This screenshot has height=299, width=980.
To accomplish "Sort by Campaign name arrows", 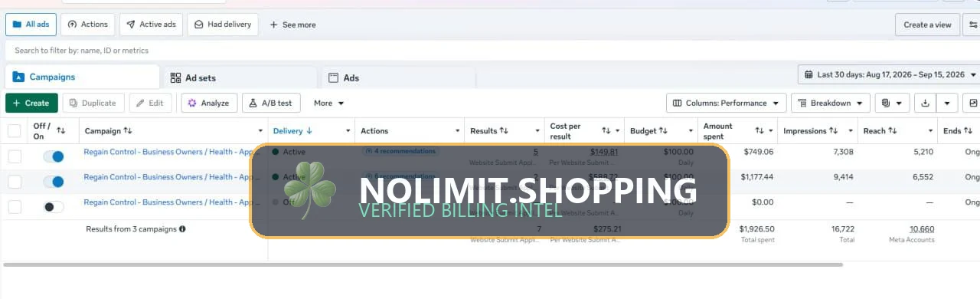I will (128, 131).
